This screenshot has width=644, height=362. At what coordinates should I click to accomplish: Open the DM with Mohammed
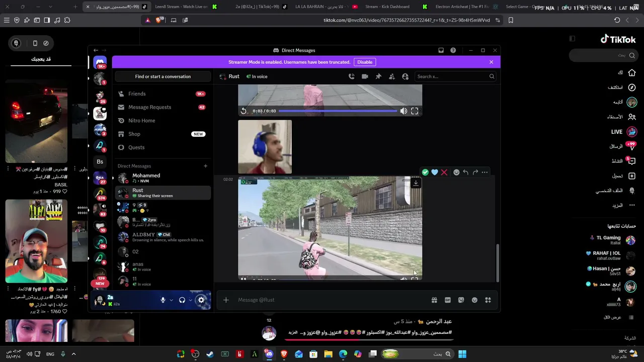click(x=163, y=178)
